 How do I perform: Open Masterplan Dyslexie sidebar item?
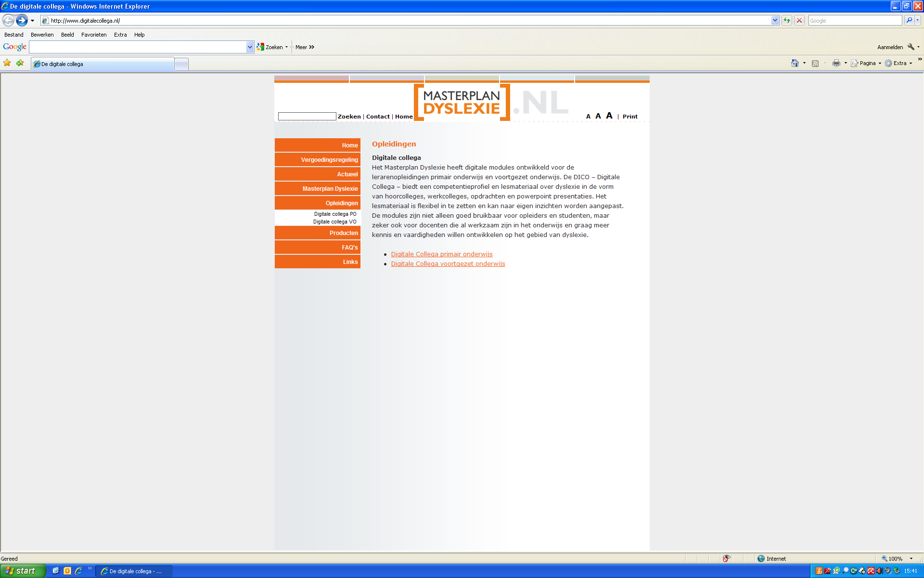(318, 188)
